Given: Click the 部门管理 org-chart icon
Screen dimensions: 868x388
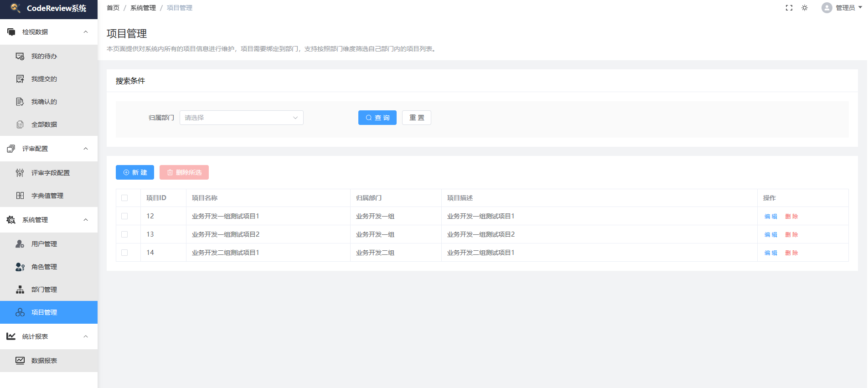Looking at the screenshot, I should point(20,290).
